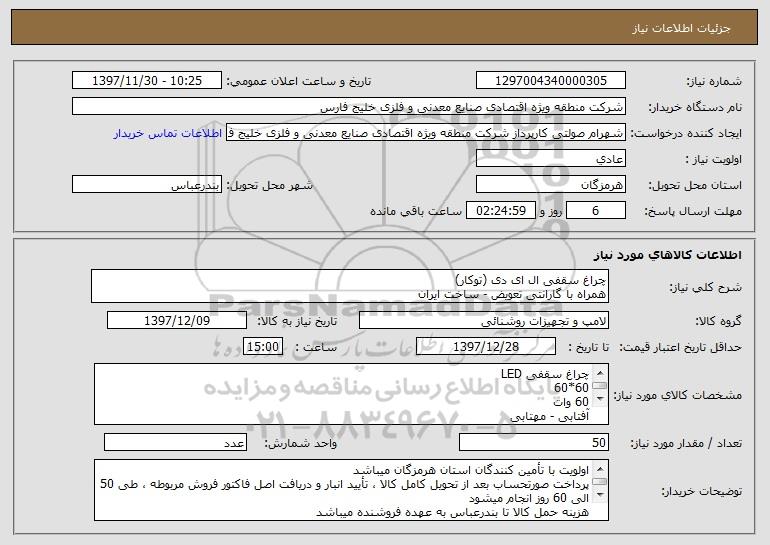
Task: Click the quantity field showing 50
Action: [534, 442]
